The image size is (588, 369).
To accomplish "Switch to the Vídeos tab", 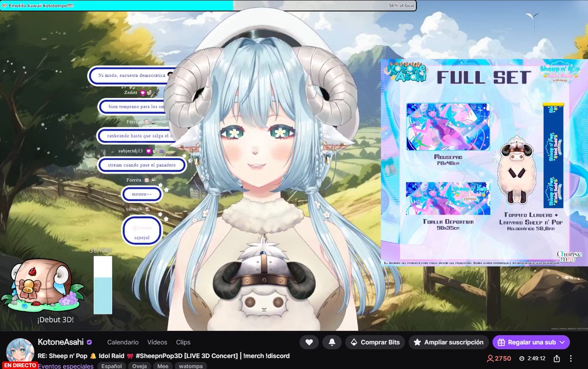I will pos(157,342).
